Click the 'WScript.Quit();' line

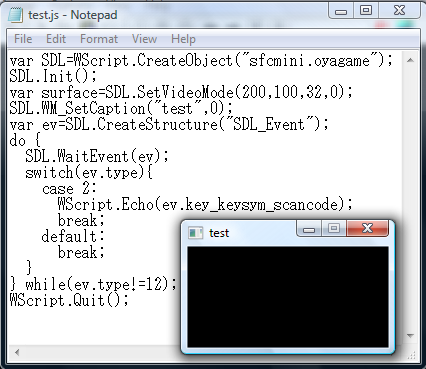click(69, 300)
